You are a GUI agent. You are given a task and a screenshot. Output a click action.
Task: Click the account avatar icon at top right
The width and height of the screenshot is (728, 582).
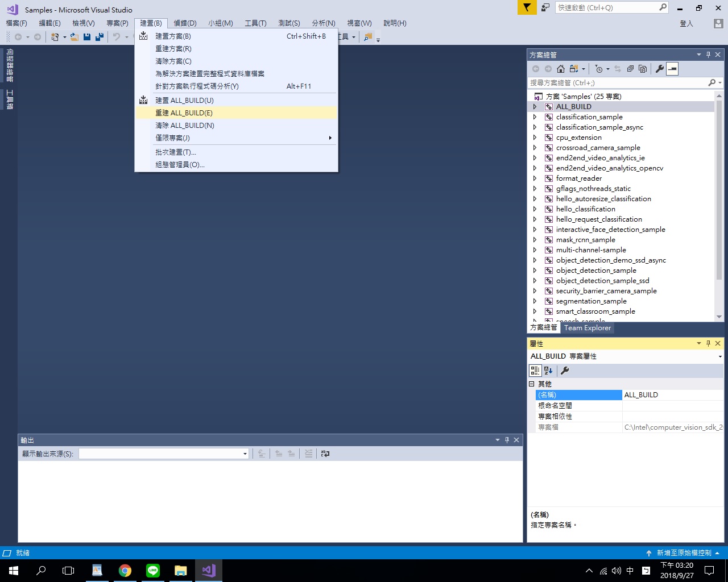click(718, 23)
